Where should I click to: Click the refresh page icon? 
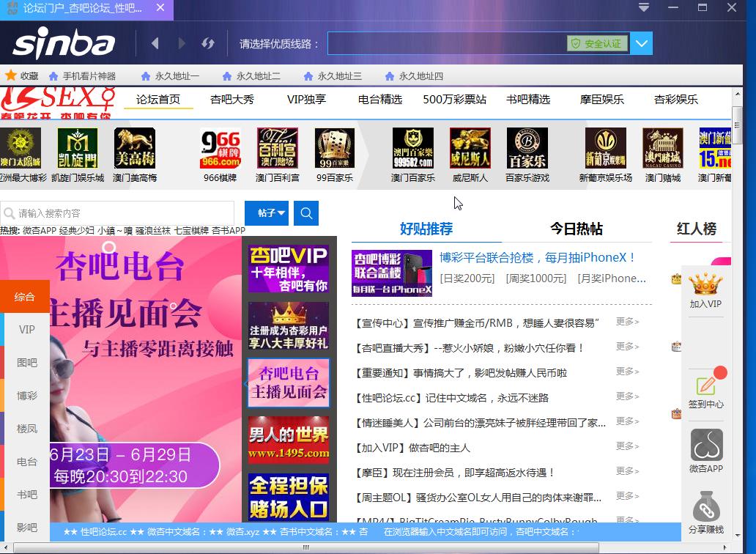208,43
